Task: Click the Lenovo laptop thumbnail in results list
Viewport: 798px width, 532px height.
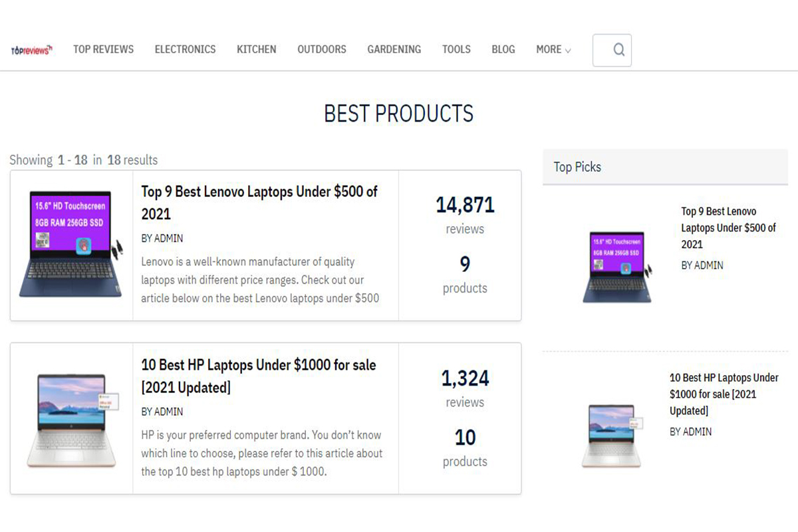Action: 71,244
